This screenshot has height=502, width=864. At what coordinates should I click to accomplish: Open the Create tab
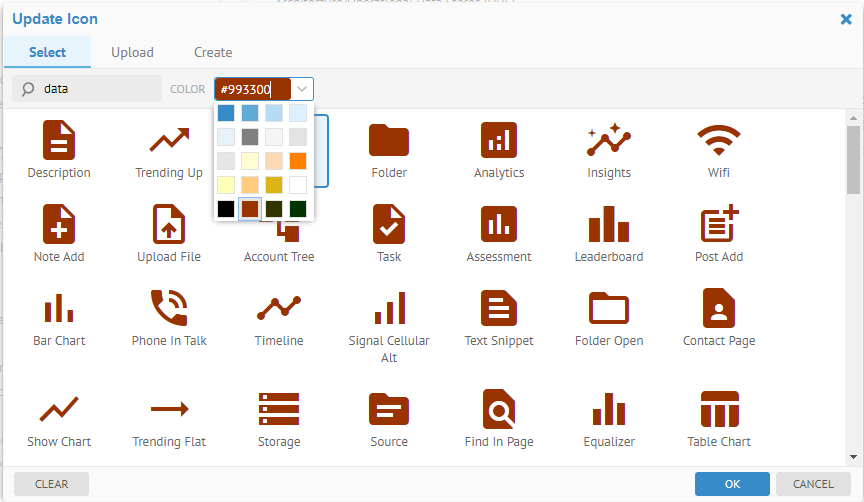pyautogui.click(x=213, y=52)
